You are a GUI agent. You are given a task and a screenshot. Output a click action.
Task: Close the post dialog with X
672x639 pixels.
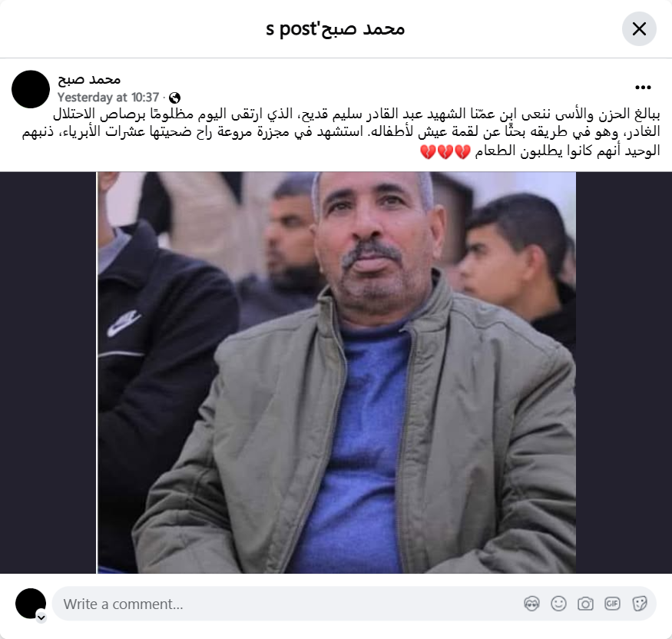(639, 28)
